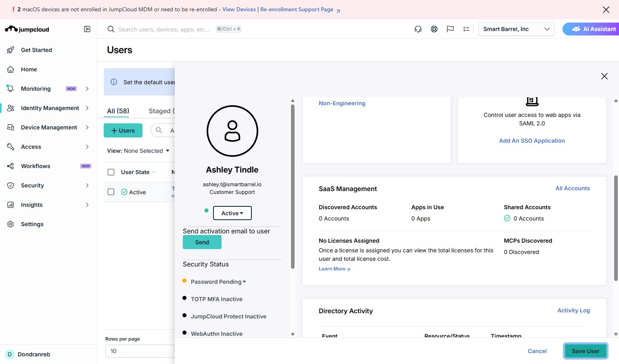Go to Home in the sidebar
Screen dimensions: 619x364
[29, 69]
